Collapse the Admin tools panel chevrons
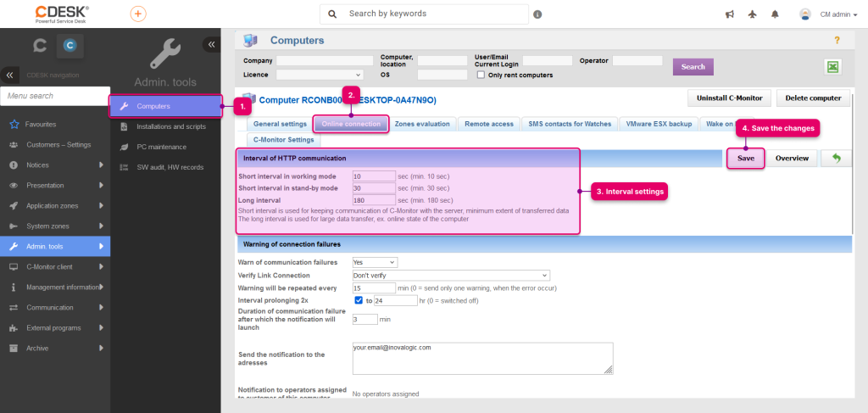Screen dimensions: 868x413 211,45
